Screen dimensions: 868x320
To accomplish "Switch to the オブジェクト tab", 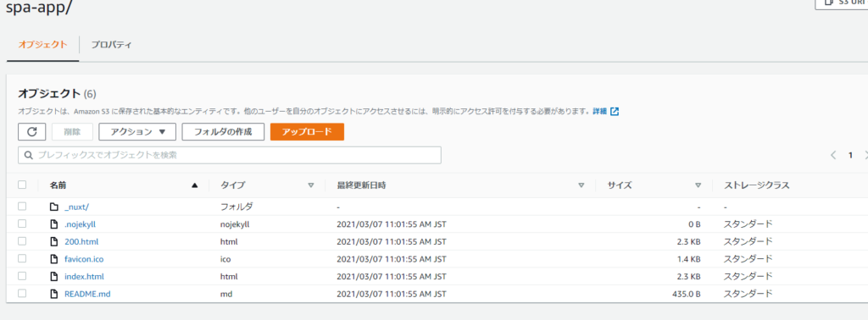I will tap(43, 45).
